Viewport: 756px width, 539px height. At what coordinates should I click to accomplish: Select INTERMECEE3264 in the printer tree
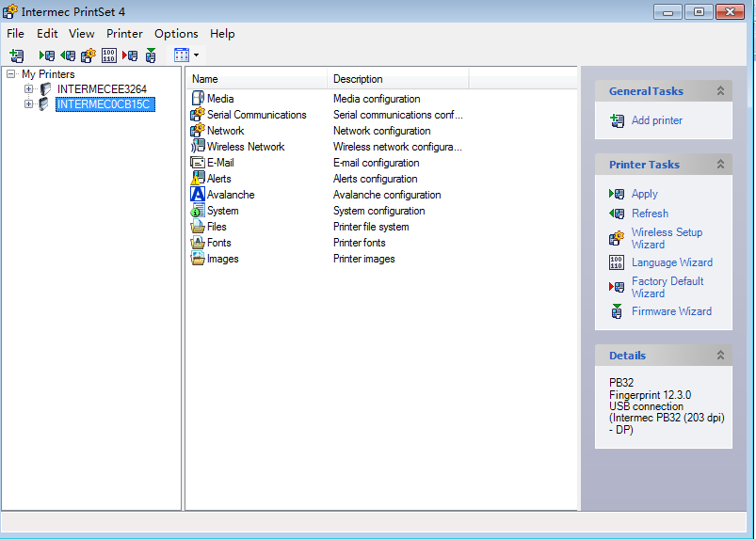coord(102,89)
